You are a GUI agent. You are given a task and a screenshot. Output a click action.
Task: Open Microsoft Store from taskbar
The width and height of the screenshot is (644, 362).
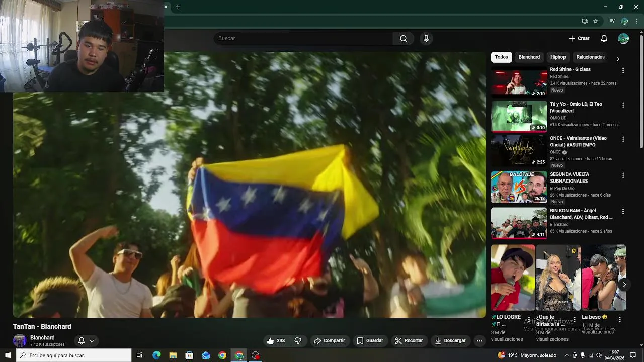coord(189,355)
